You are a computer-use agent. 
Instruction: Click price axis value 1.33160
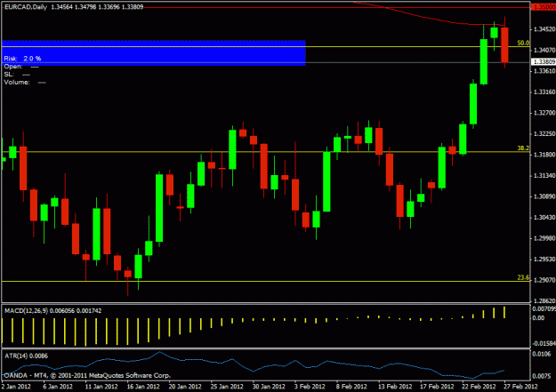point(544,92)
